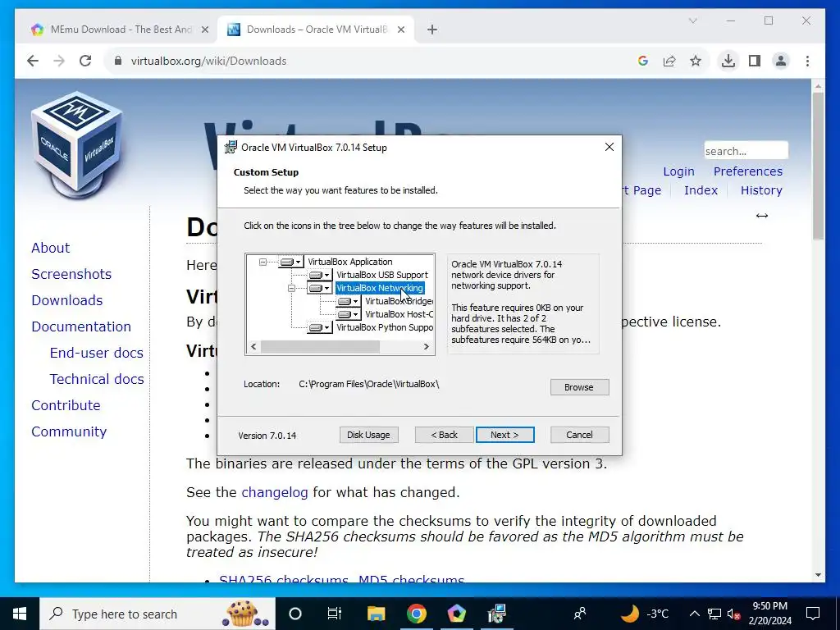
Task: Open Chrome from the taskbar
Action: point(416,614)
